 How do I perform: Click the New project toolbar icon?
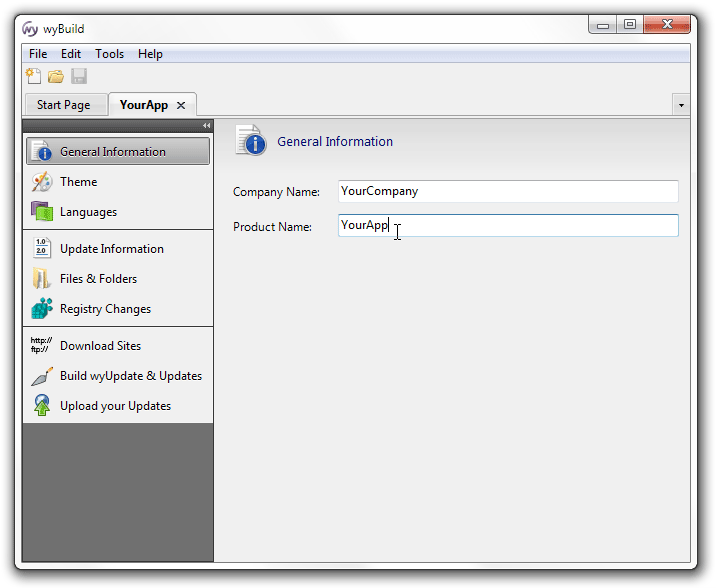point(33,76)
